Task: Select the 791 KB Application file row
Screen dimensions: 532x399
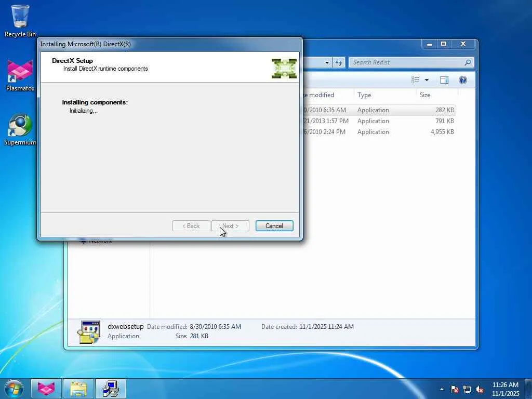Action: click(378, 121)
